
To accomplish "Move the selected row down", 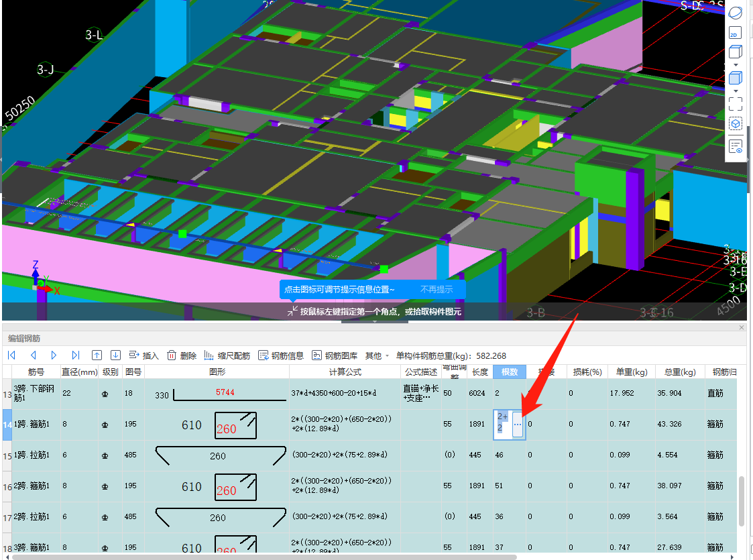I will pos(115,355).
